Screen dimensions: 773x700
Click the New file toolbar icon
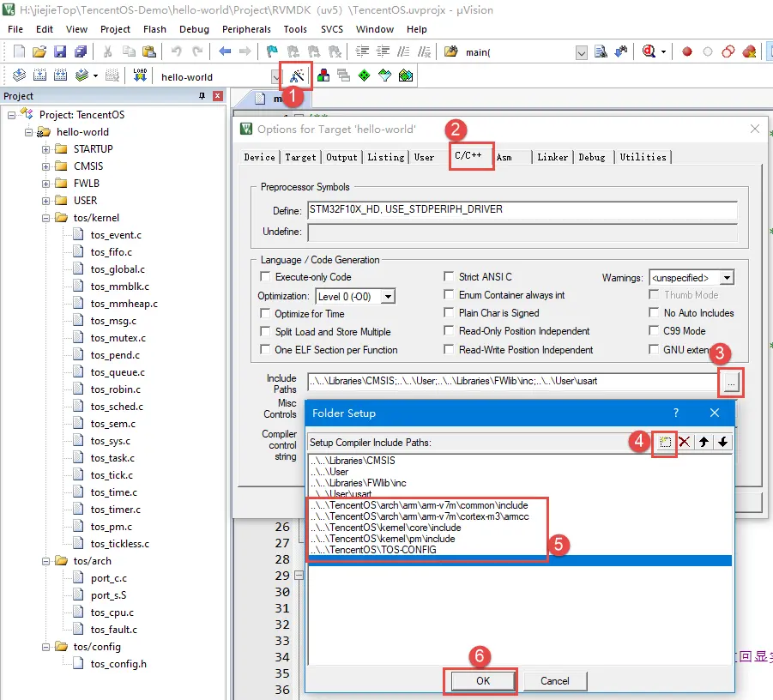[x=19, y=51]
